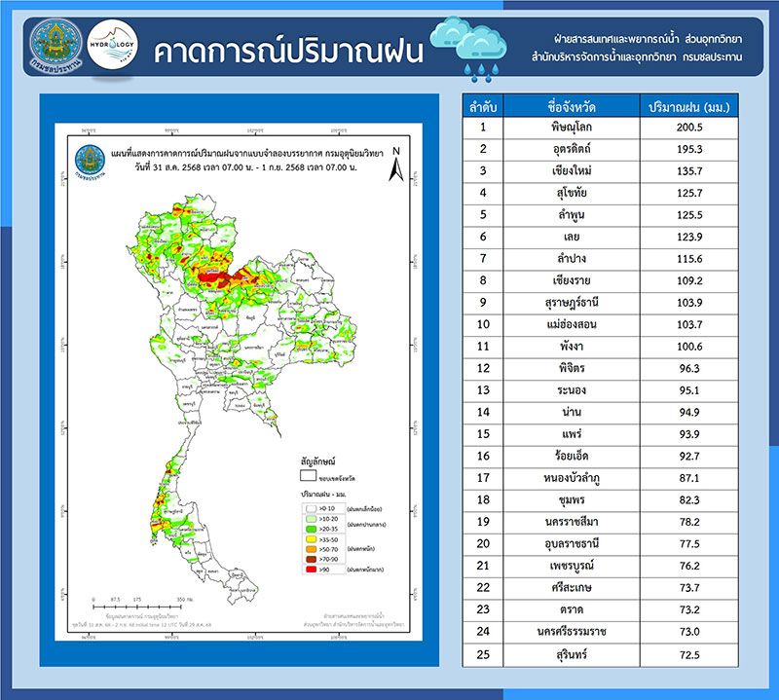Click province name 'พิจิตร' in the table
779x700 pixels.
(x=572, y=368)
